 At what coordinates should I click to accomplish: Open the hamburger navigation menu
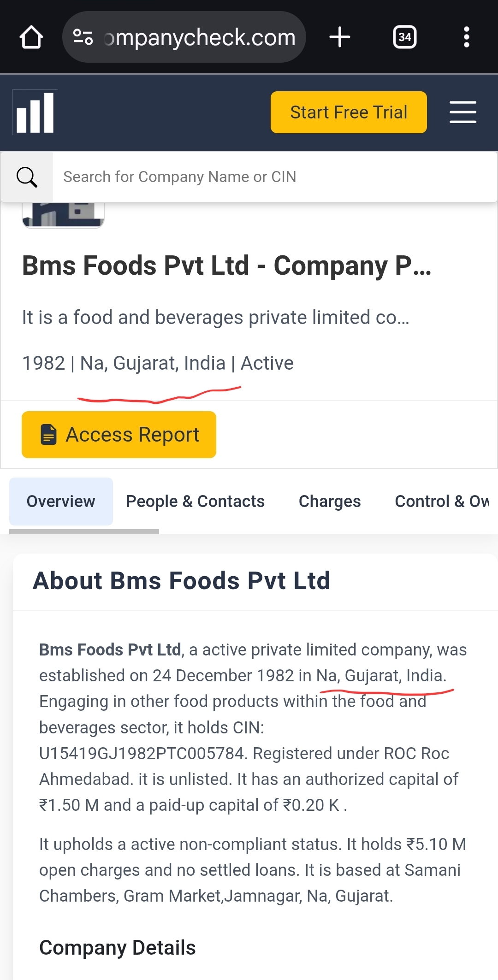(x=462, y=112)
